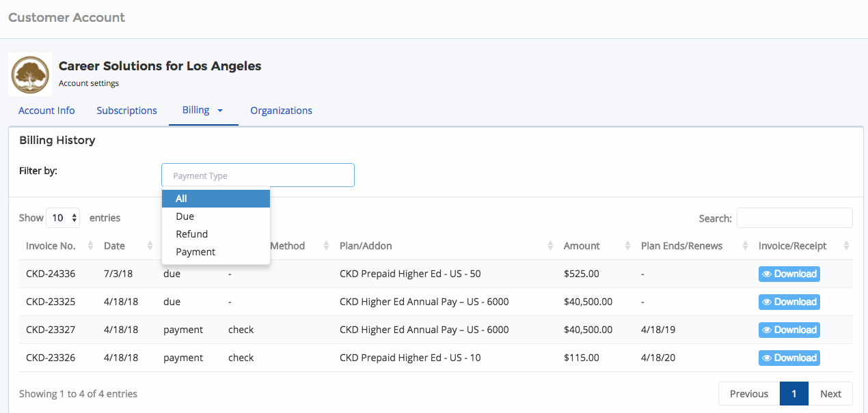Click the Previous pagination button
The height and width of the screenshot is (413, 868).
point(749,394)
